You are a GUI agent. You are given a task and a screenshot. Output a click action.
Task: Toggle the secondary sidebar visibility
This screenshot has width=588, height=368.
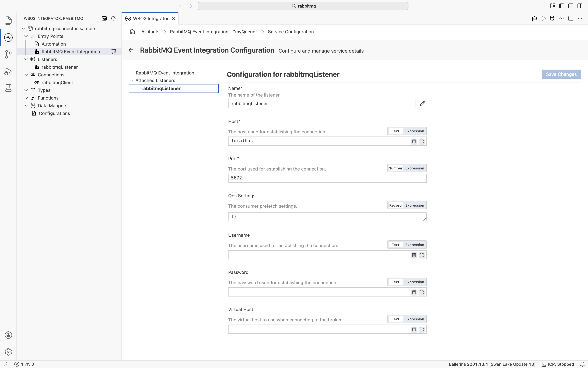click(x=580, y=6)
